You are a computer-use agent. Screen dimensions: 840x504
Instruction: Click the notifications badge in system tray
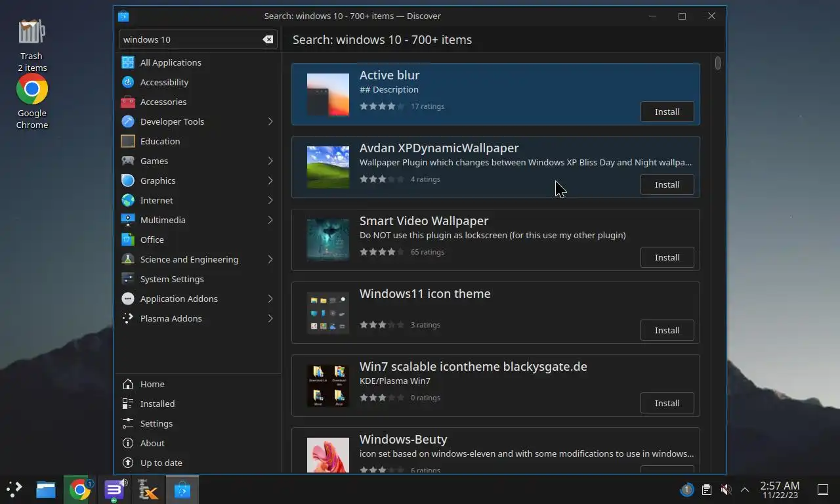tap(686, 490)
